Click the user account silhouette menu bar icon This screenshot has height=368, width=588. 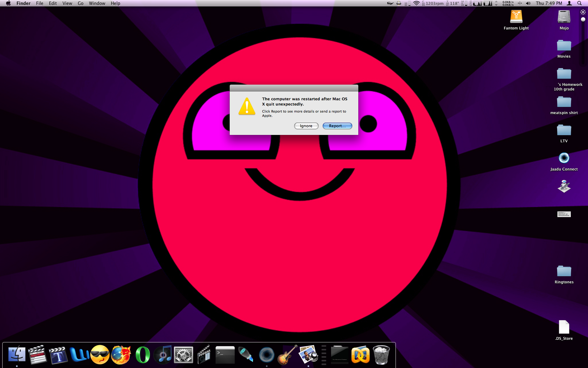(x=569, y=3)
